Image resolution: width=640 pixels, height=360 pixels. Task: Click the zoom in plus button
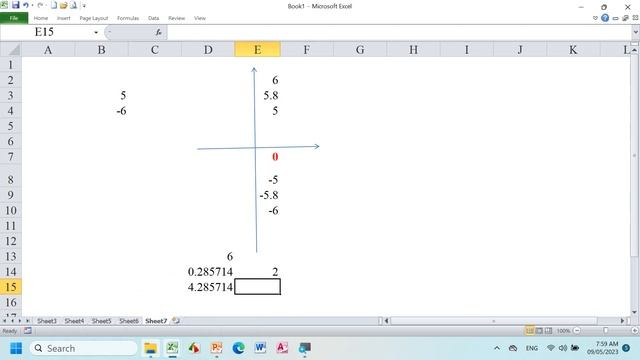click(635, 331)
